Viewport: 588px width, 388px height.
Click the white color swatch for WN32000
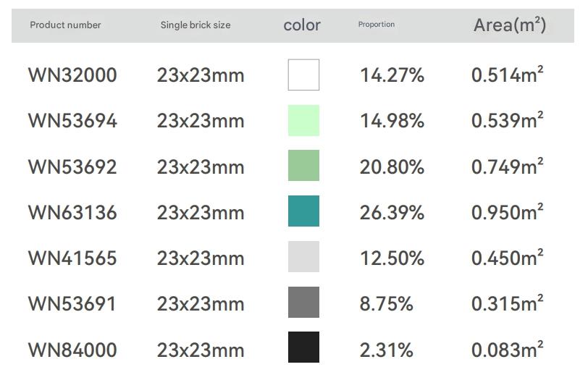[303, 75]
